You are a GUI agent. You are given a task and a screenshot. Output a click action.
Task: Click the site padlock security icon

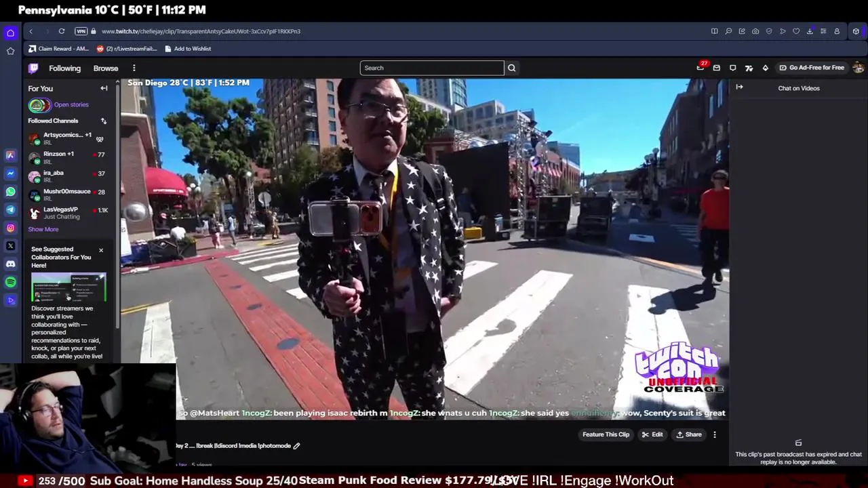(94, 31)
